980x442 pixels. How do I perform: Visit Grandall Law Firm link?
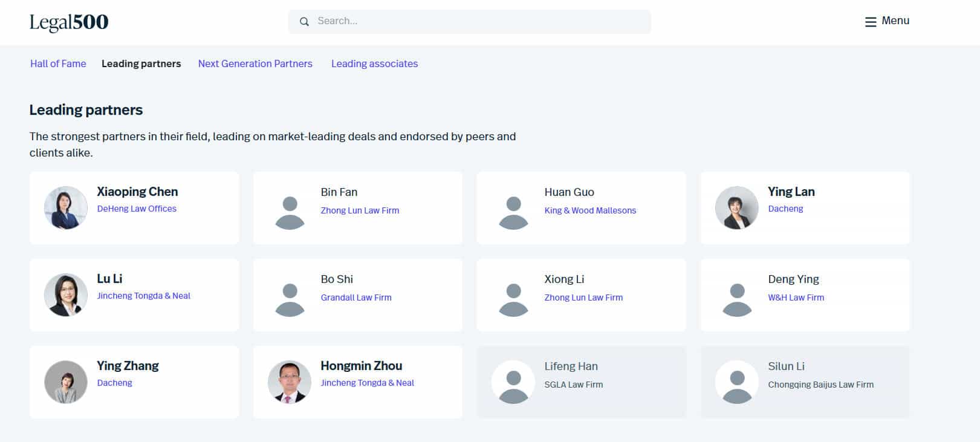[356, 297]
